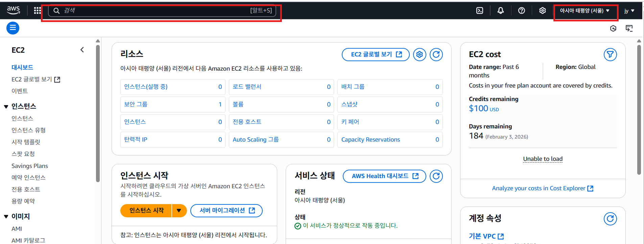Open Auto Scaling 그룹 resource link

(x=256, y=140)
